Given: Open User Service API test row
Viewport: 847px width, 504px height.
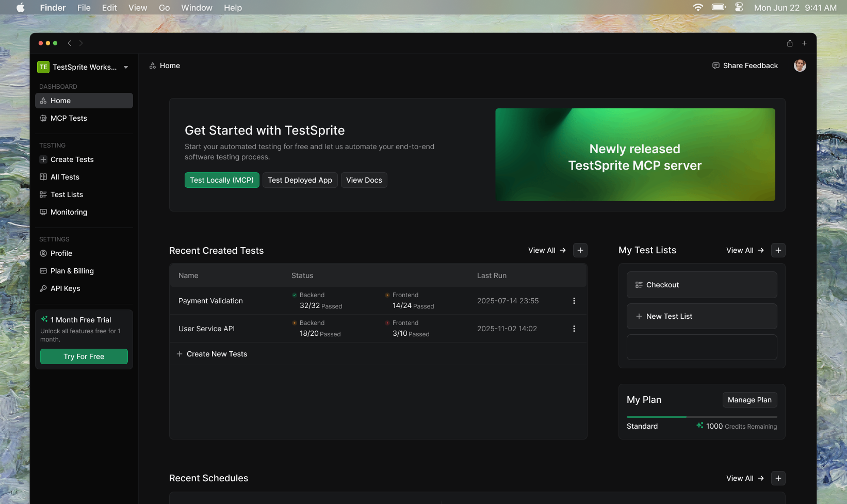Looking at the screenshot, I should click(378, 329).
